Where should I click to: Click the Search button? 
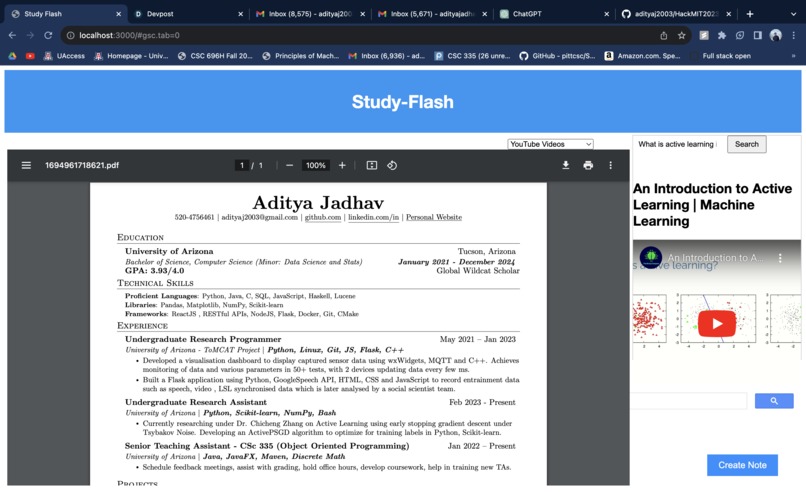coord(746,144)
